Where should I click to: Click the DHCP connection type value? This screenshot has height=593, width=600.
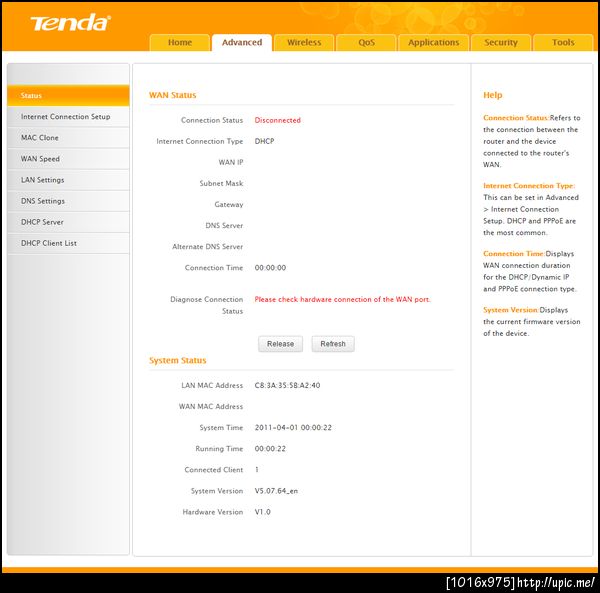tap(264, 141)
